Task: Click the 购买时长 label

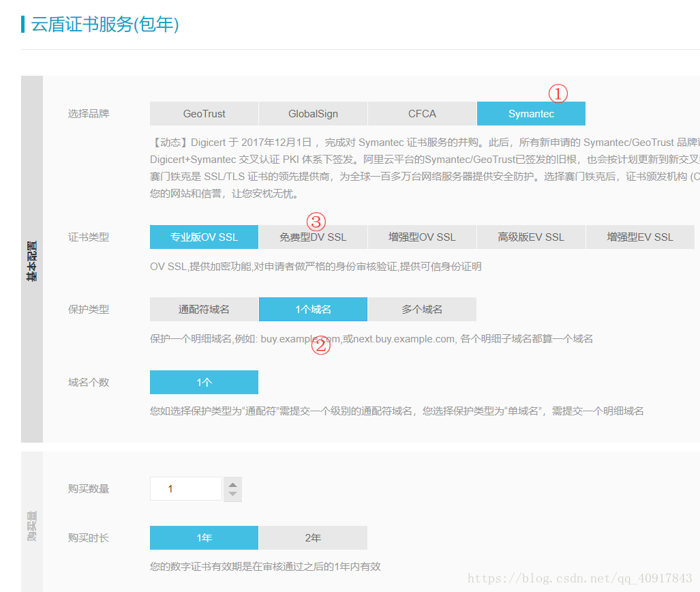Action: coord(89,537)
